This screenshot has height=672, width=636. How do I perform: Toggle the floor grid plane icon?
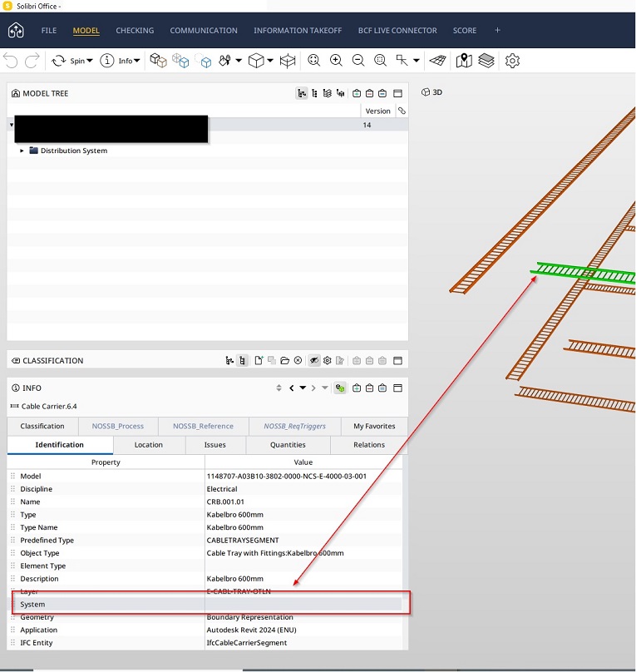pyautogui.click(x=437, y=61)
